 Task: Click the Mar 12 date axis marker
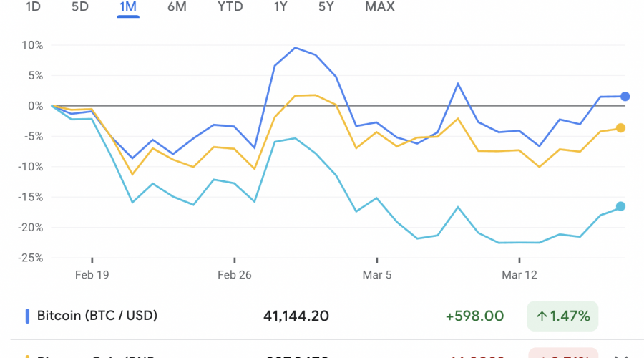pos(519,274)
